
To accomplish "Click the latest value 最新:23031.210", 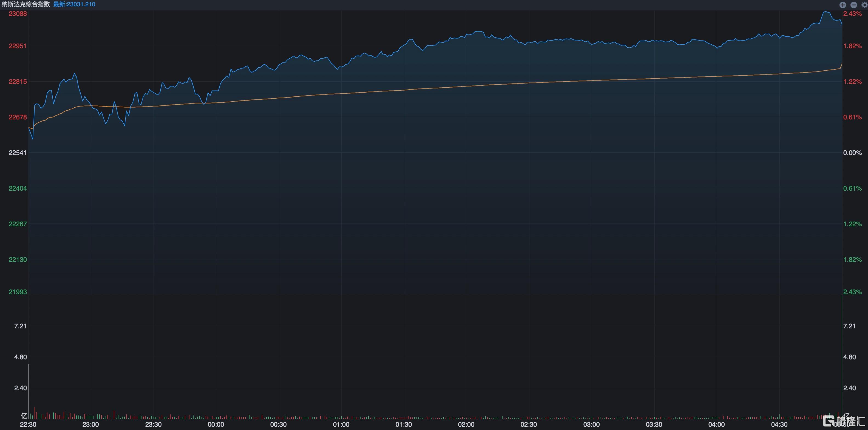I will pyautogui.click(x=74, y=4).
